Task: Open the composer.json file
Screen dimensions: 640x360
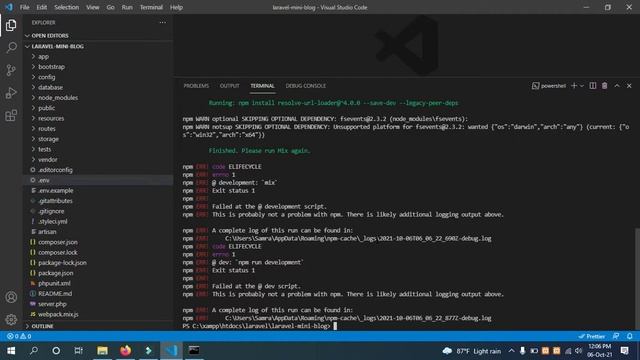Action: coord(98,242)
